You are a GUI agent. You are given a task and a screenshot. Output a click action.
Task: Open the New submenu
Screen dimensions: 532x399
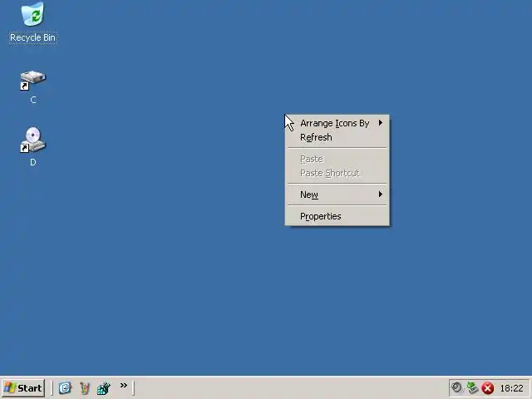(337, 195)
